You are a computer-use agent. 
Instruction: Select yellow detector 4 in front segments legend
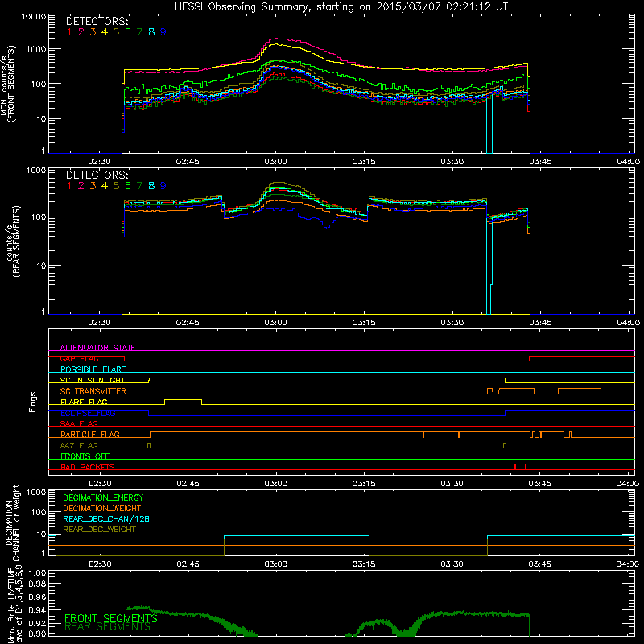click(105, 32)
